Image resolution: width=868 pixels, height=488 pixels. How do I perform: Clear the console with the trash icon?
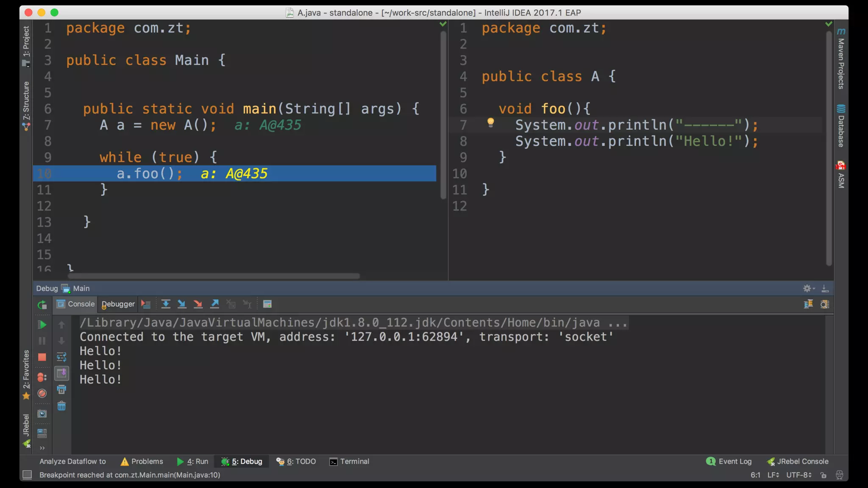pyautogui.click(x=61, y=406)
